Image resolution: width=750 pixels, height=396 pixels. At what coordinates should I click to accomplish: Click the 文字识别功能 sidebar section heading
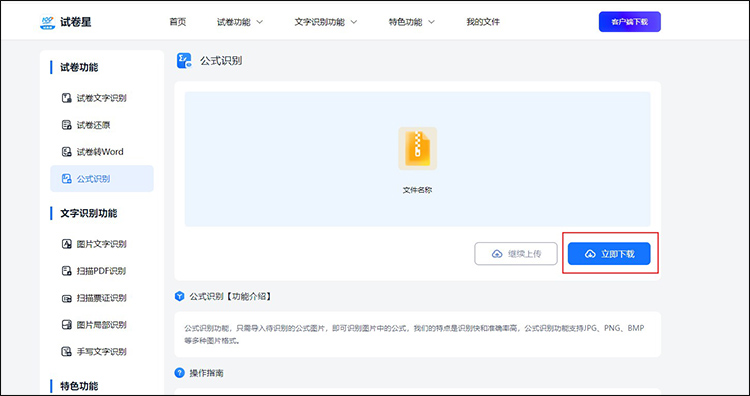(x=88, y=213)
